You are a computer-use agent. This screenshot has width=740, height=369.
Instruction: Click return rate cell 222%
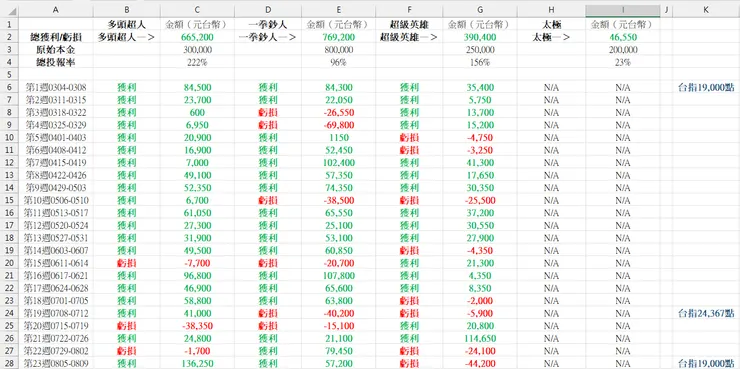(x=197, y=62)
